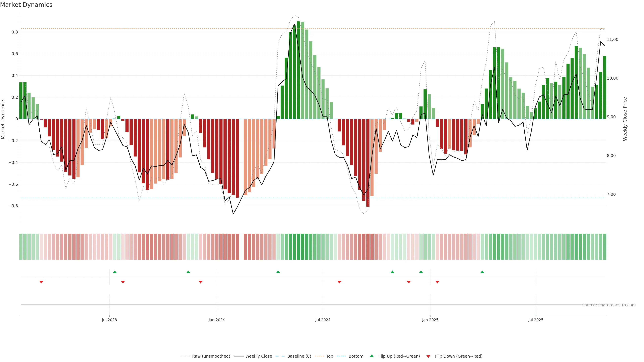Click the Jul 2025 x-axis label
644x362 pixels.
[535, 320]
